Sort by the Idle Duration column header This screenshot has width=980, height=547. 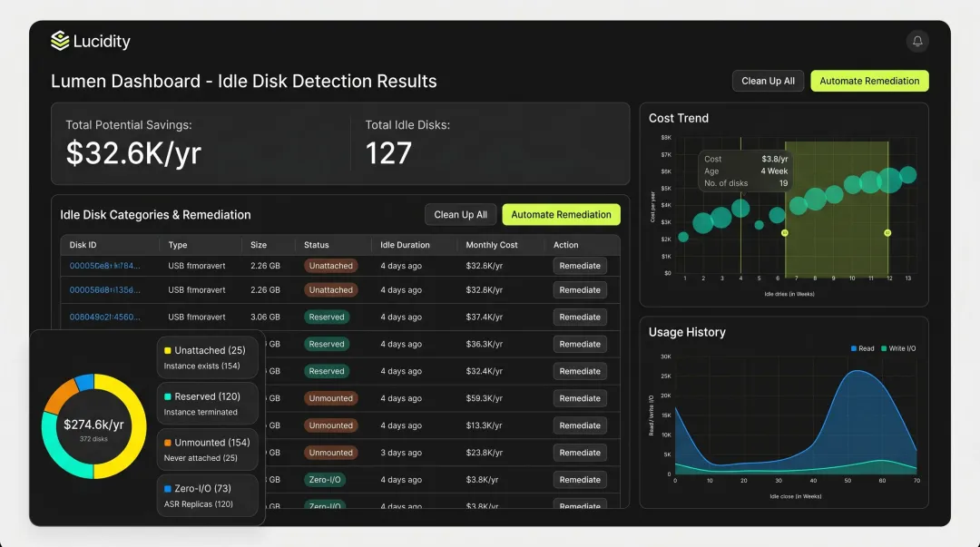click(405, 245)
